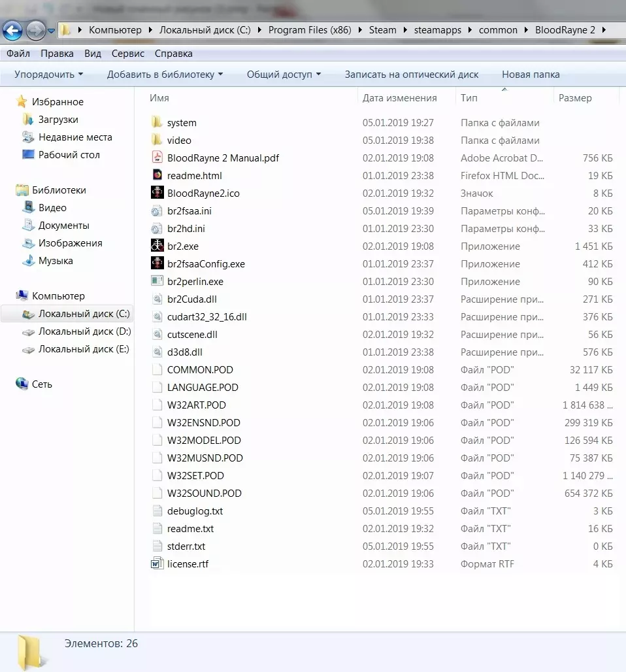Image resolution: width=626 pixels, height=672 pixels.
Task: Click the BloodRayne 2 Manual.pdf file icon
Action: [x=157, y=158]
